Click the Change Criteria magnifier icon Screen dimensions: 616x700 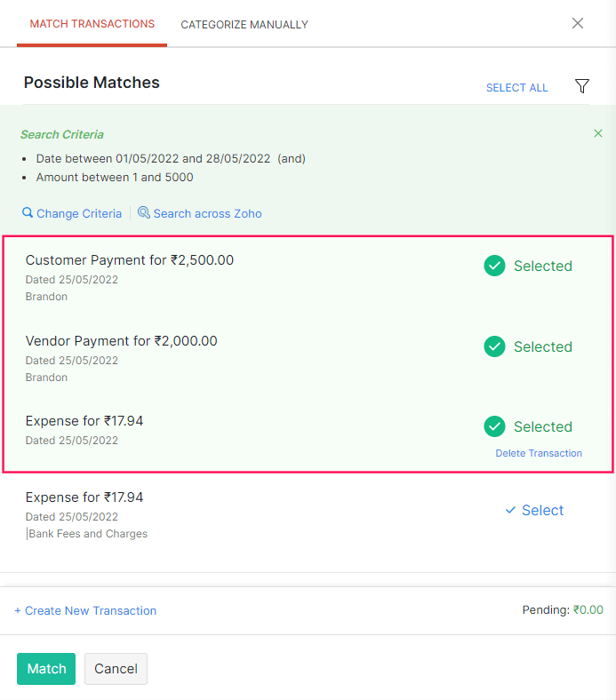coord(28,213)
